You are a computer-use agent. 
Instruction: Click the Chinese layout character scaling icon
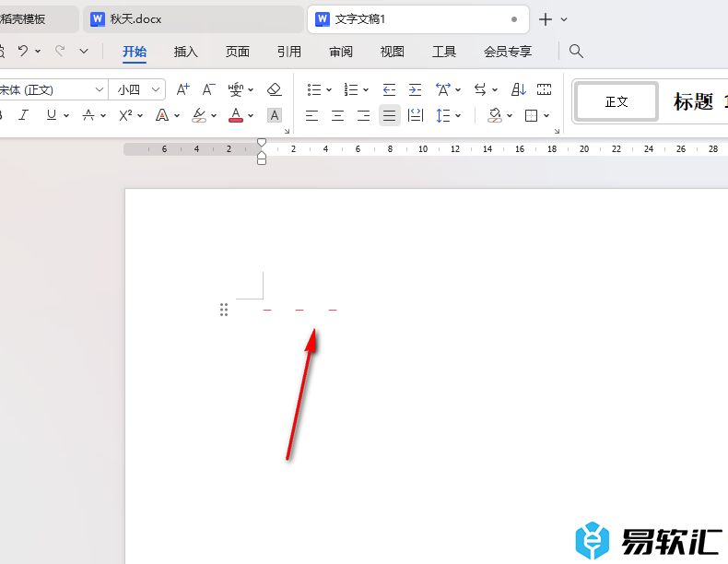coord(443,89)
